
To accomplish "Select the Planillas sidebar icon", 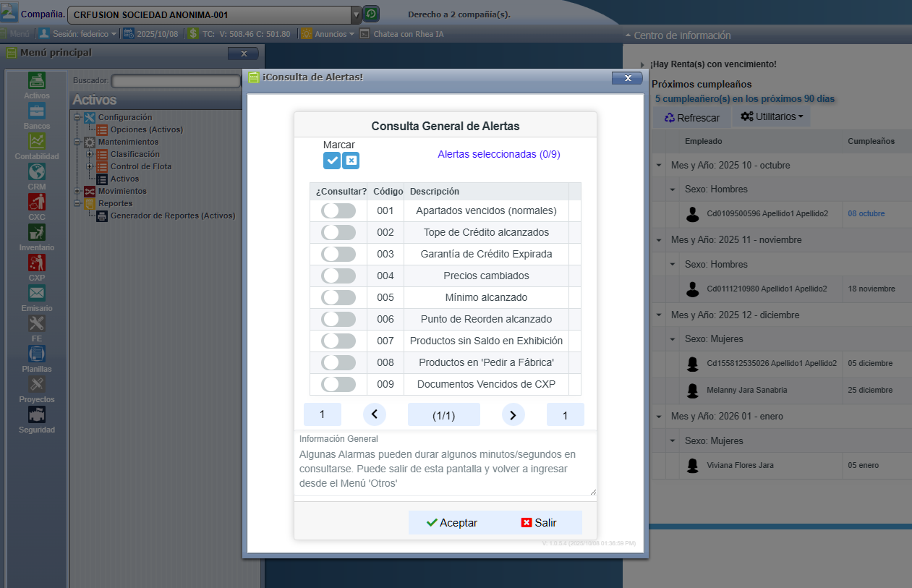I will [x=36, y=354].
